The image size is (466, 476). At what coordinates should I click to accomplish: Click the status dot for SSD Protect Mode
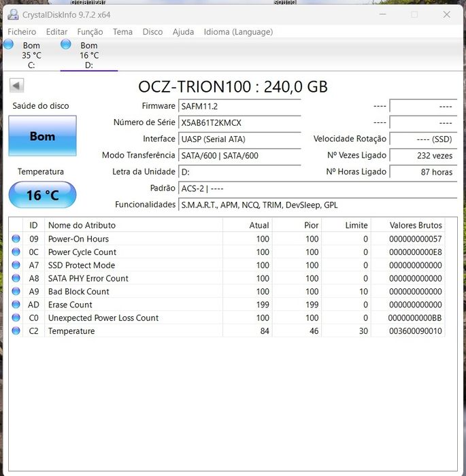point(16,265)
